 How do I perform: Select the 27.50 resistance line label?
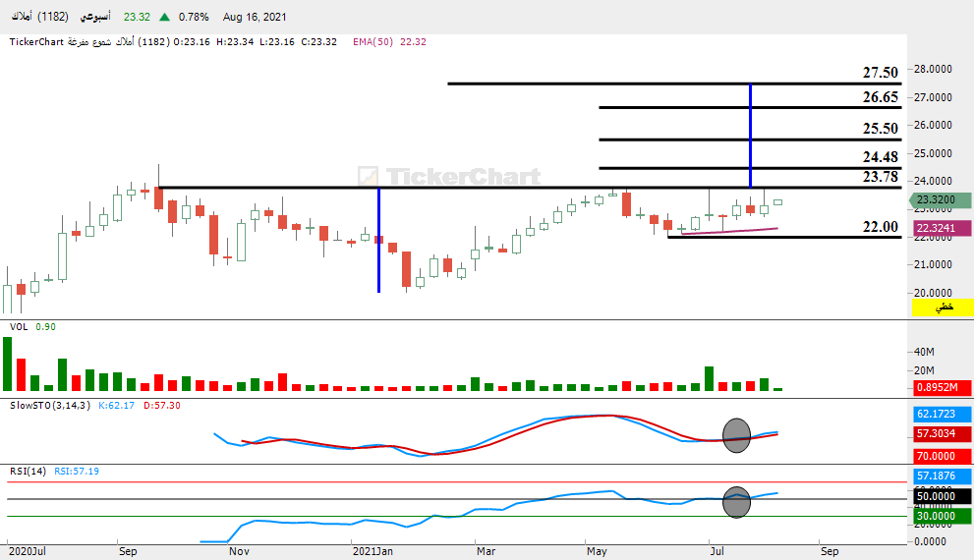coord(881,73)
